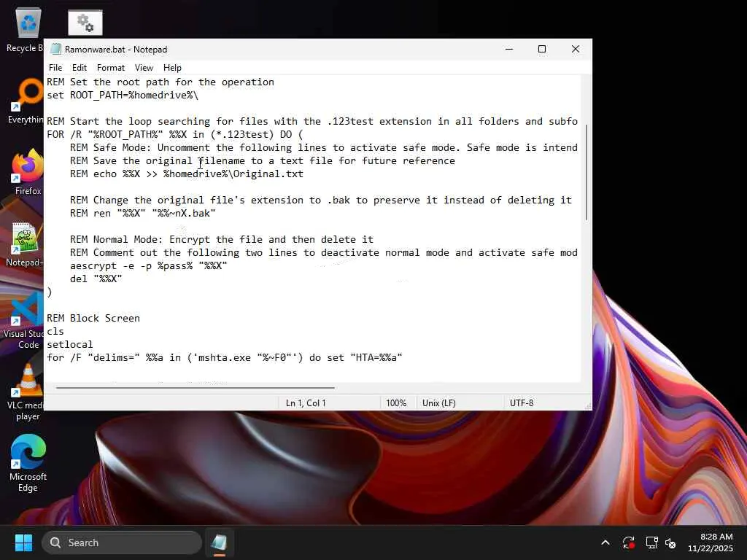This screenshot has height=560, width=747.
Task: Click the 'REM Normal Mode: Encrypt' comment line
Action: [222, 239]
